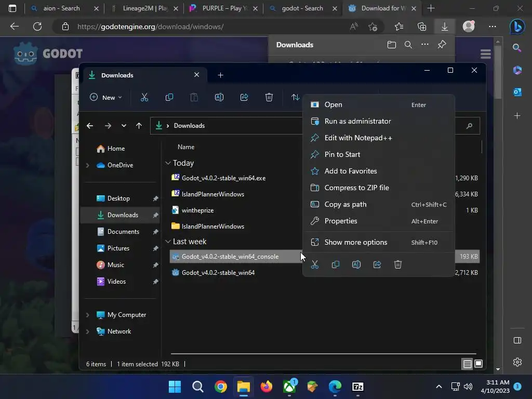532x399 pixels.
Task: Expand My Computer tree node
Action: 87,315
